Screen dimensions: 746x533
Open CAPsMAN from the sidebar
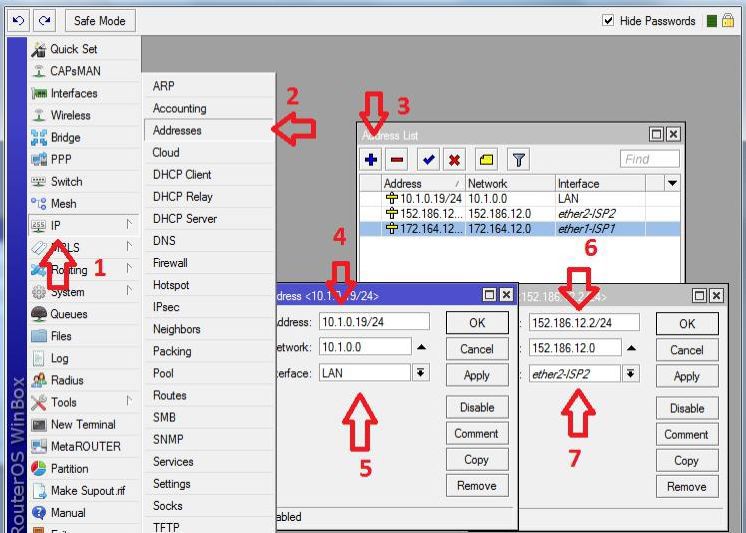coord(85,71)
